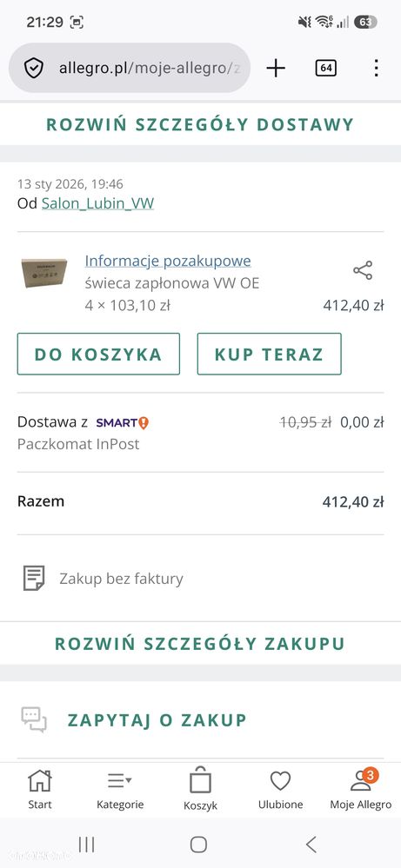
Task: Tap the SMART warning exclamation badge
Action: pos(144,423)
